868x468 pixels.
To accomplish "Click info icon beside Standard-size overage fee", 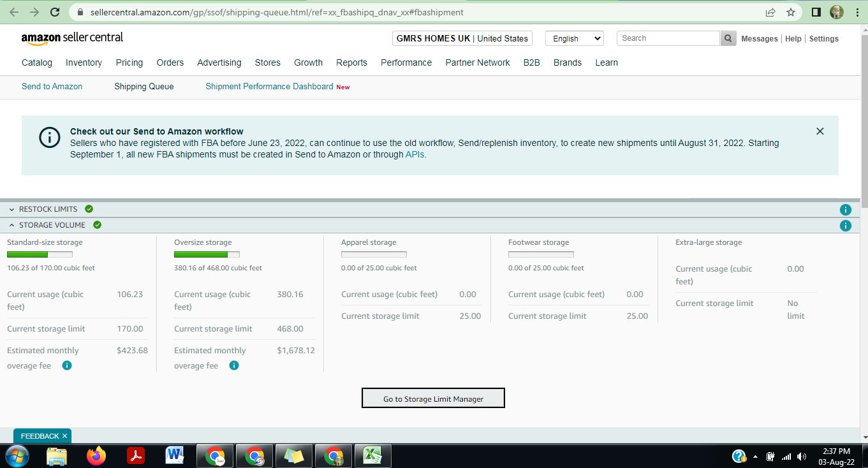I will (67, 365).
